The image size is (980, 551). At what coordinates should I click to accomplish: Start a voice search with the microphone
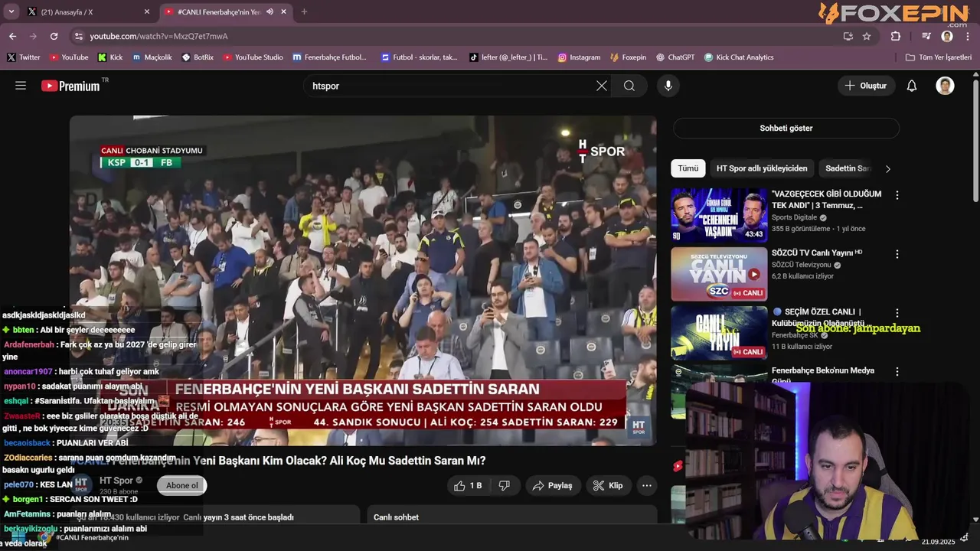pos(668,86)
